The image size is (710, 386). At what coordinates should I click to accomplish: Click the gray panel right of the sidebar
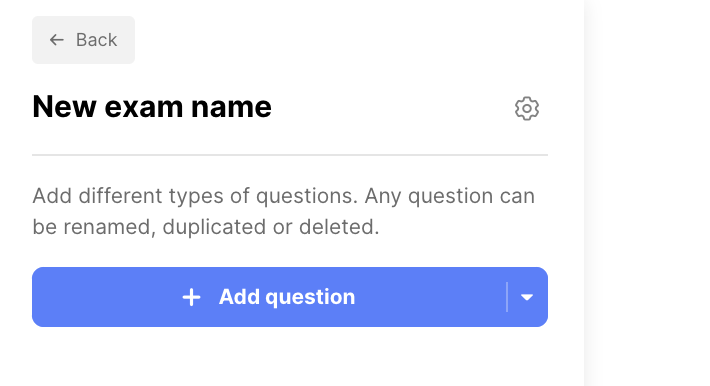point(647,193)
